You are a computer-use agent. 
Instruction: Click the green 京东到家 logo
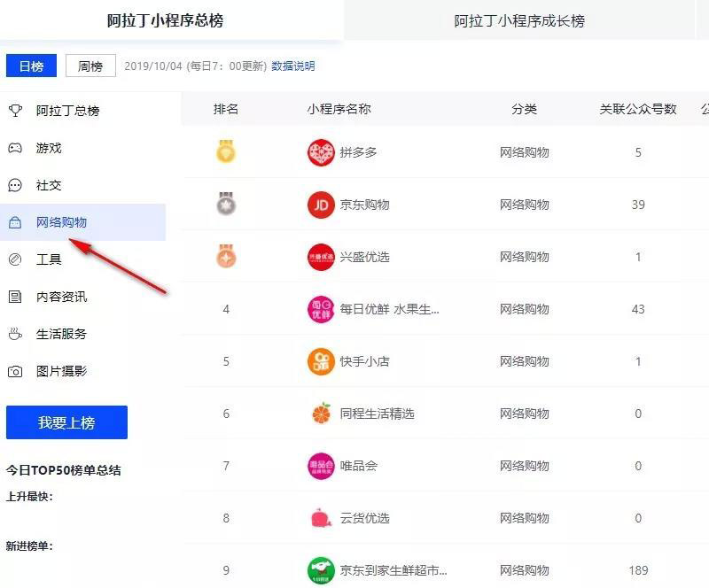point(321,570)
